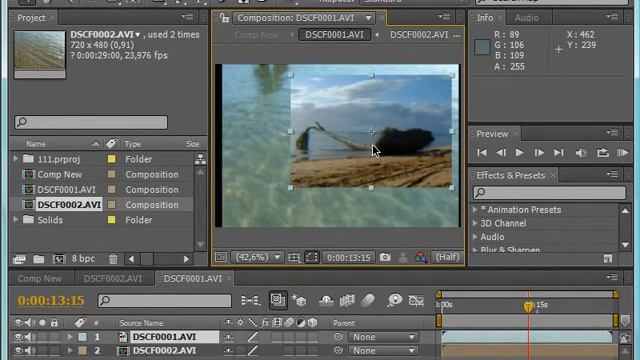
Task: Toggle hide shy layers switch
Action: tap(326, 301)
